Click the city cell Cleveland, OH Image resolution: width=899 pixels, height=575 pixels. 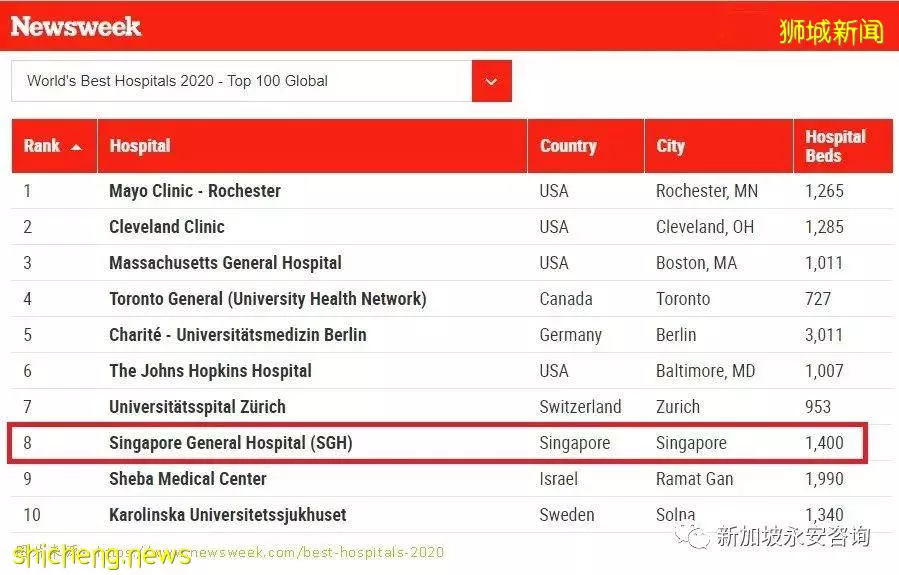point(705,227)
